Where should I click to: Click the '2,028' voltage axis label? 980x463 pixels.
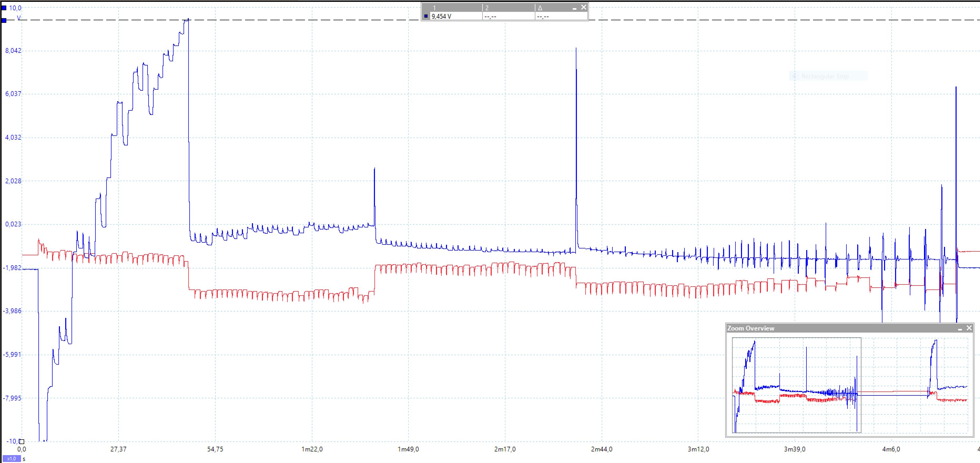pos(13,181)
